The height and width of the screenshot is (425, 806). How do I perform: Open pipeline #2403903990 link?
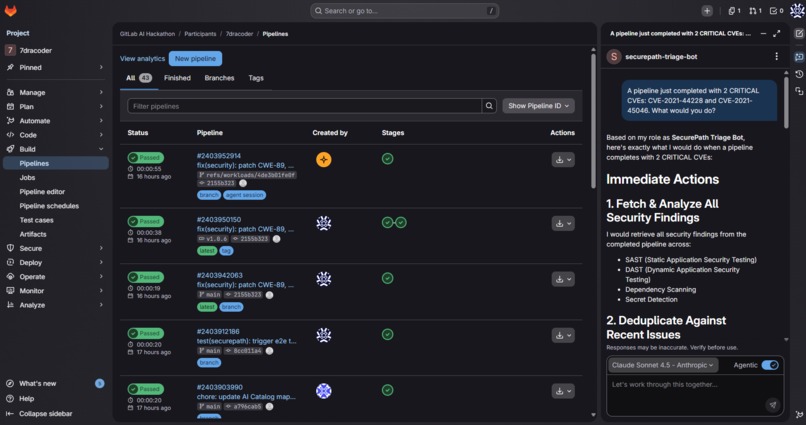(x=219, y=387)
